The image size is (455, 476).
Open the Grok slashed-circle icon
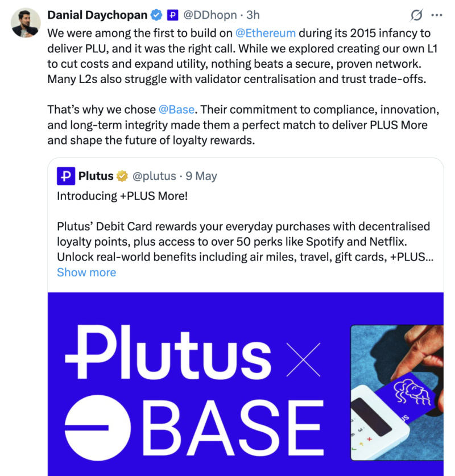click(416, 15)
